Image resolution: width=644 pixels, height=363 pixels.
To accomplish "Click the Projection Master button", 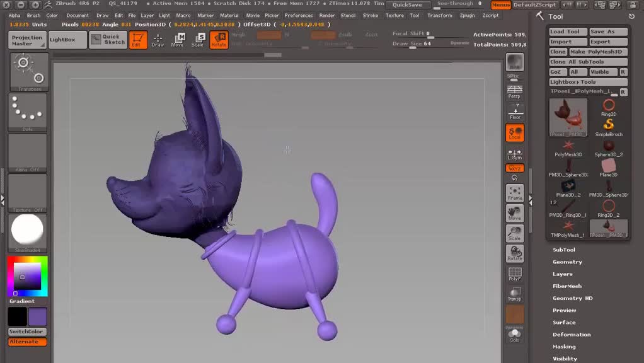I will pyautogui.click(x=27, y=40).
